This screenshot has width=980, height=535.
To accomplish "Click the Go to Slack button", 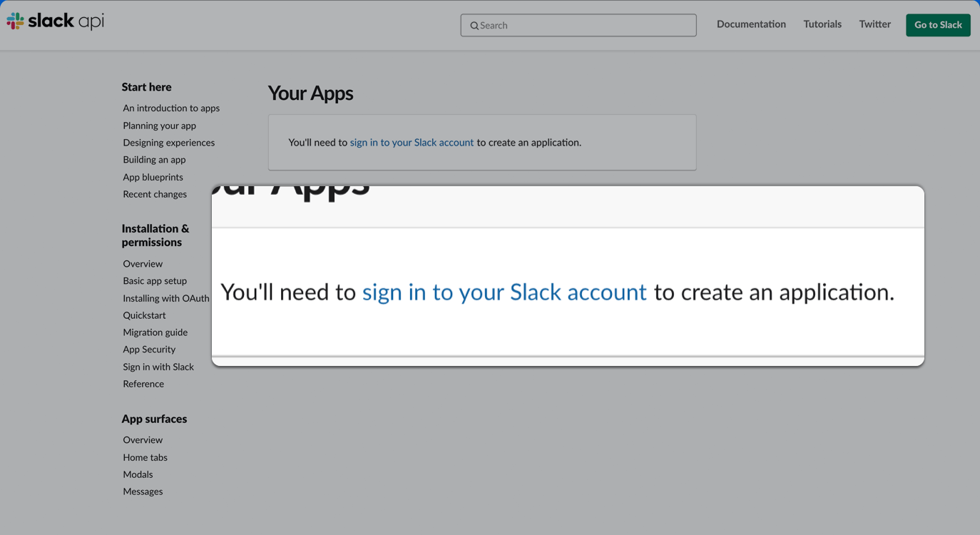I will click(938, 25).
